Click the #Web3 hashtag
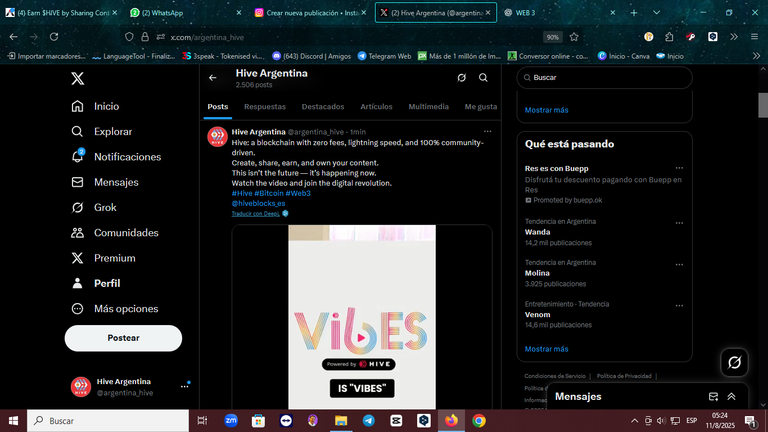The width and height of the screenshot is (768, 432). click(298, 193)
